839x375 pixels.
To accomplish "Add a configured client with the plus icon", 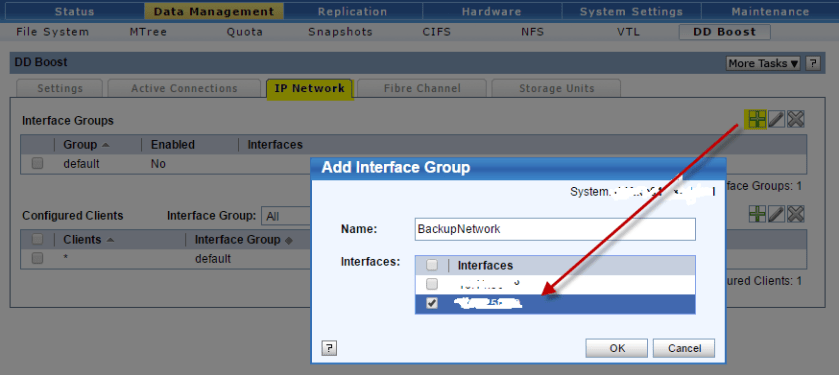I will click(757, 215).
